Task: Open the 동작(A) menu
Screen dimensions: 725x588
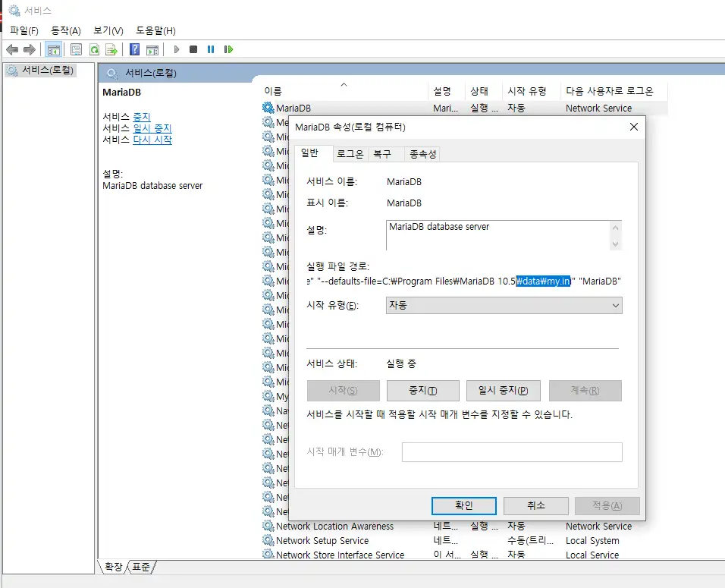Action: coord(66,30)
